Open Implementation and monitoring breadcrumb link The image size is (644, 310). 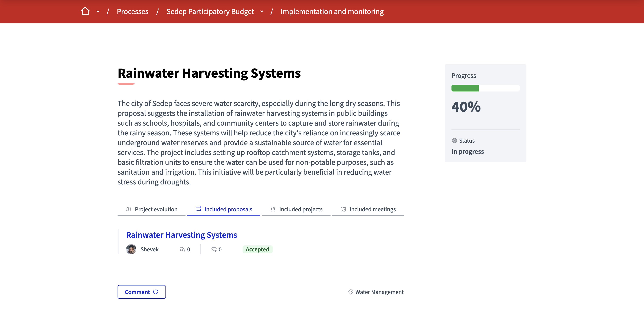[x=332, y=12]
